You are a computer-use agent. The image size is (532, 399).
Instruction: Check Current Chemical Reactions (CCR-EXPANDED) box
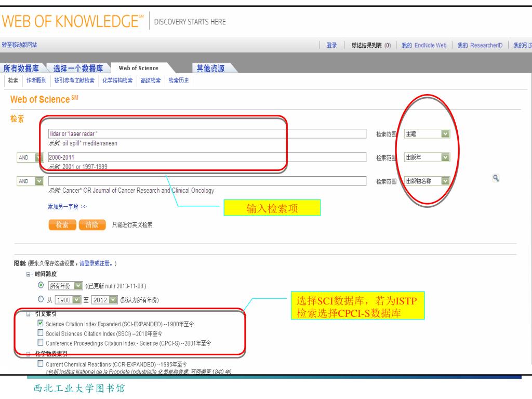pyautogui.click(x=41, y=363)
